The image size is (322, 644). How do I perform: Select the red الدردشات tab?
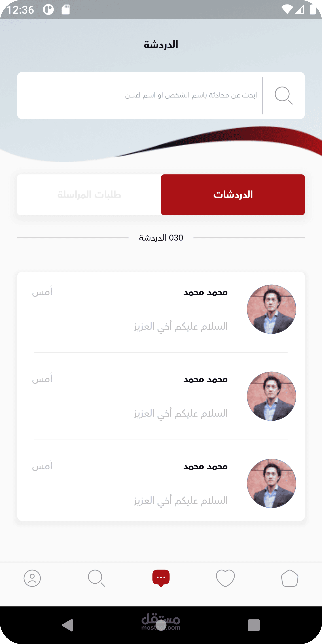point(233,195)
